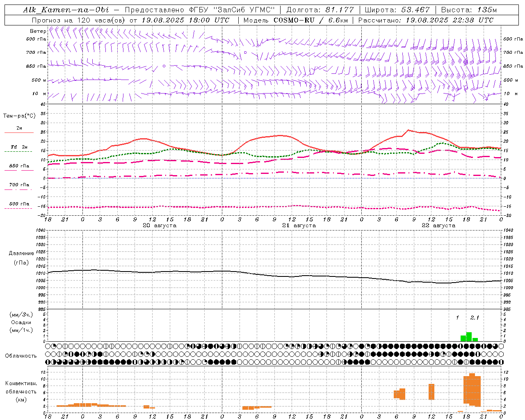Click the 500 гПа temperature legend entry

[19, 203]
